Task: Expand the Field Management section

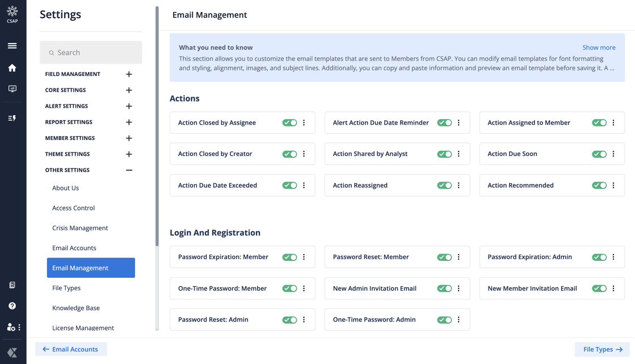Action: (x=129, y=74)
